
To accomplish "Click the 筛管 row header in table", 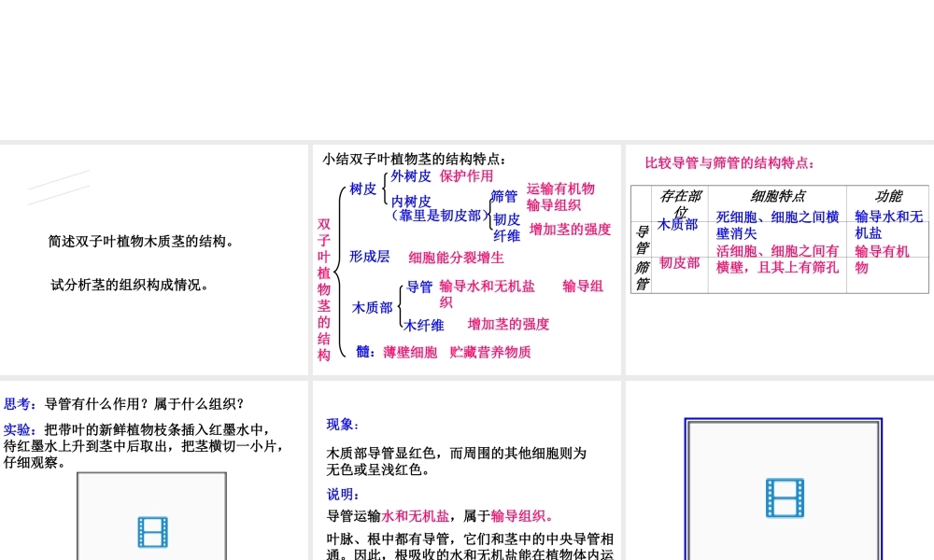I will pyautogui.click(x=642, y=275).
